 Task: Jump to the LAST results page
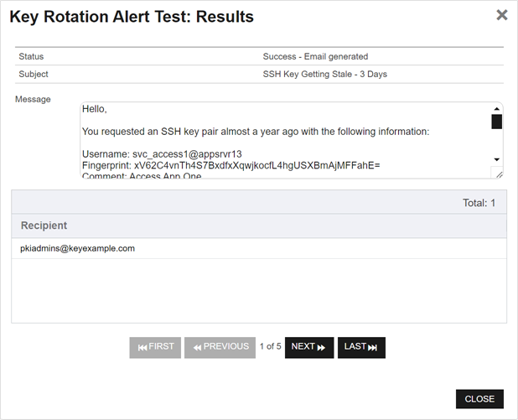pos(361,347)
